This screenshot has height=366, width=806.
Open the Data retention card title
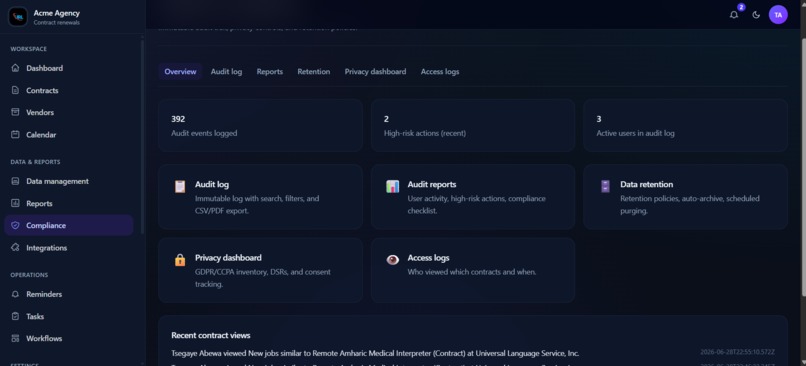click(647, 184)
